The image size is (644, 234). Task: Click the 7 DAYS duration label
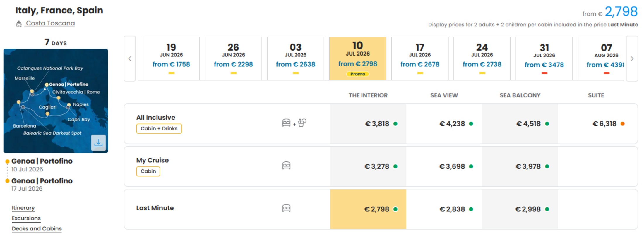[x=56, y=42]
